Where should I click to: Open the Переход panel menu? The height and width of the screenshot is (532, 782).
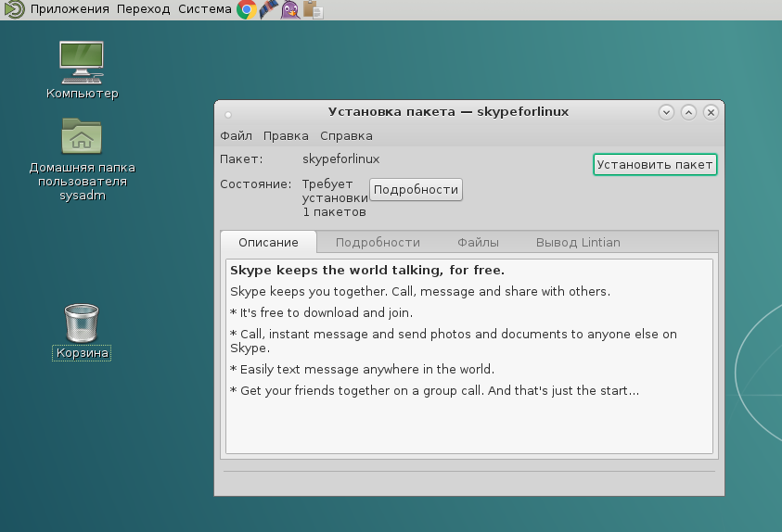[143, 9]
